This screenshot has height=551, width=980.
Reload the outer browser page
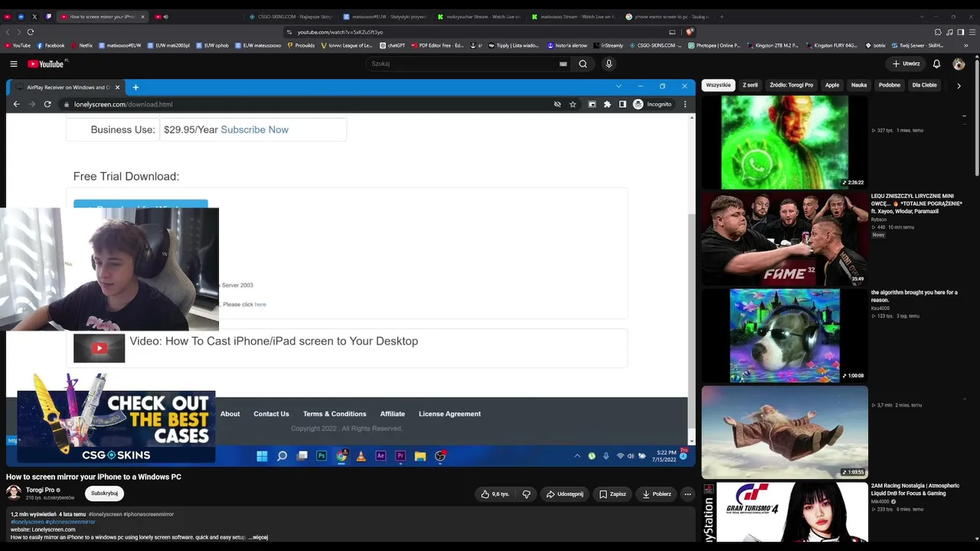click(x=31, y=32)
